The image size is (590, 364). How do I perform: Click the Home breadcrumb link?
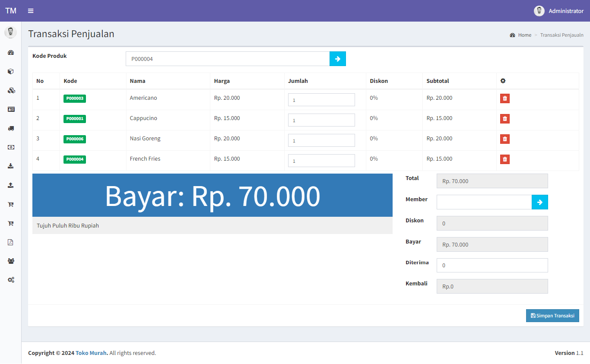click(x=524, y=35)
